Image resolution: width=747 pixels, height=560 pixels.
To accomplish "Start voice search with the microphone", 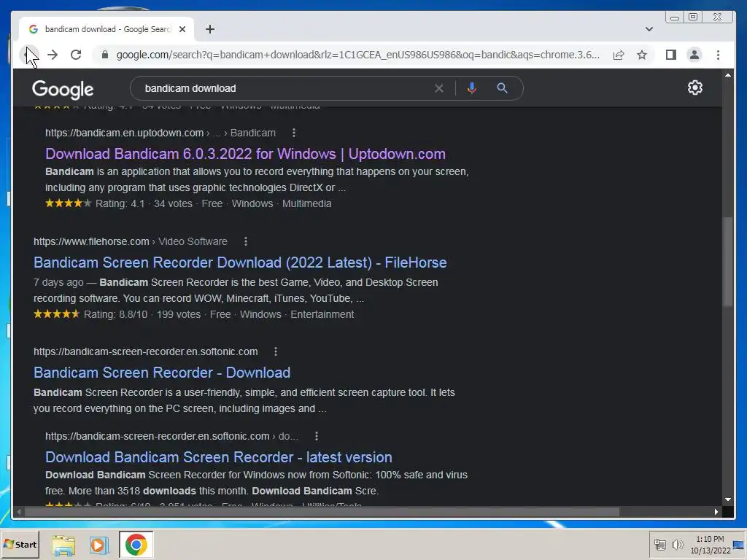I will click(x=472, y=88).
